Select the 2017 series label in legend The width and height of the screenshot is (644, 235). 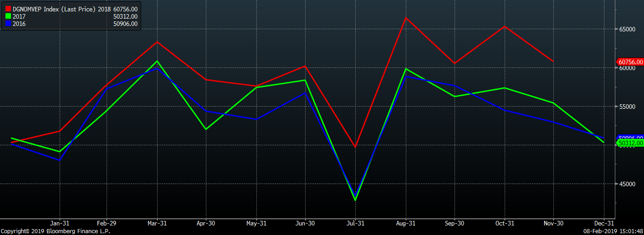20,16
